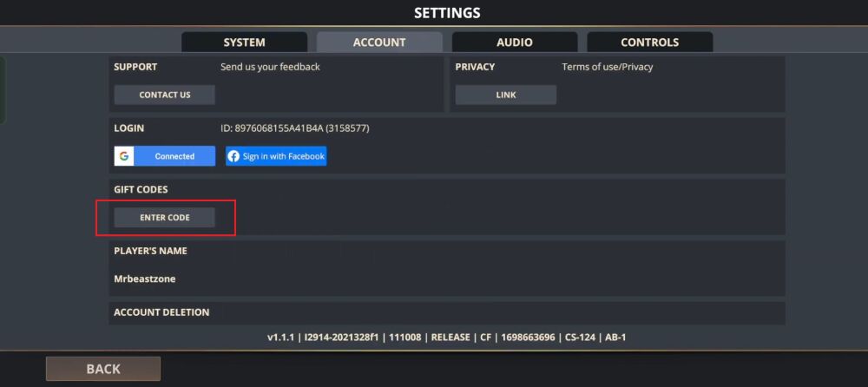Click the version build info string
This screenshot has height=387, width=868.
click(446, 337)
